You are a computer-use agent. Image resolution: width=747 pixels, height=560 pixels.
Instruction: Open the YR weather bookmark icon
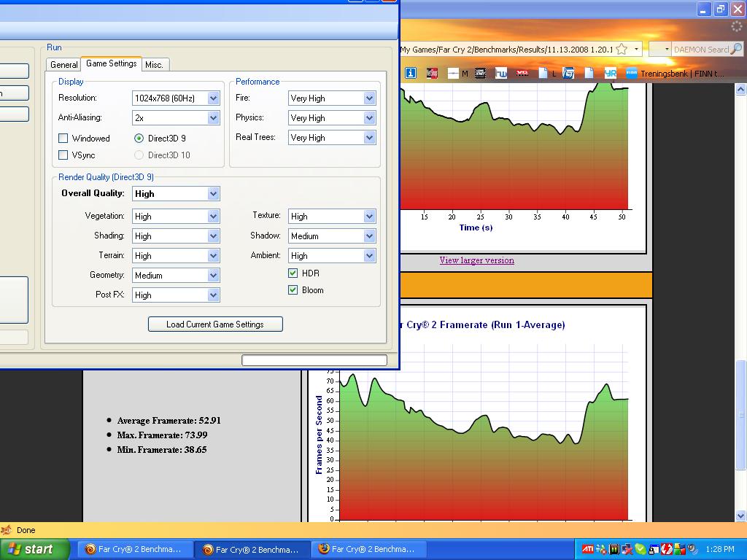click(611, 73)
